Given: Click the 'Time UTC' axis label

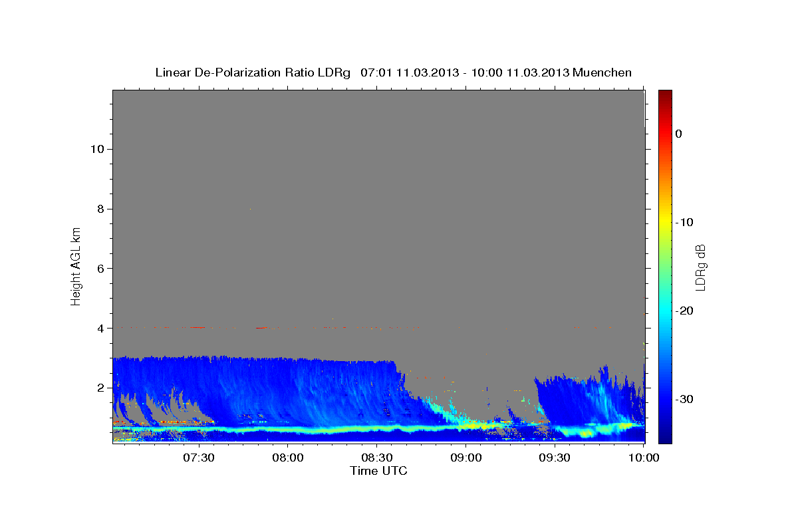Looking at the screenshot, I should (378, 471).
